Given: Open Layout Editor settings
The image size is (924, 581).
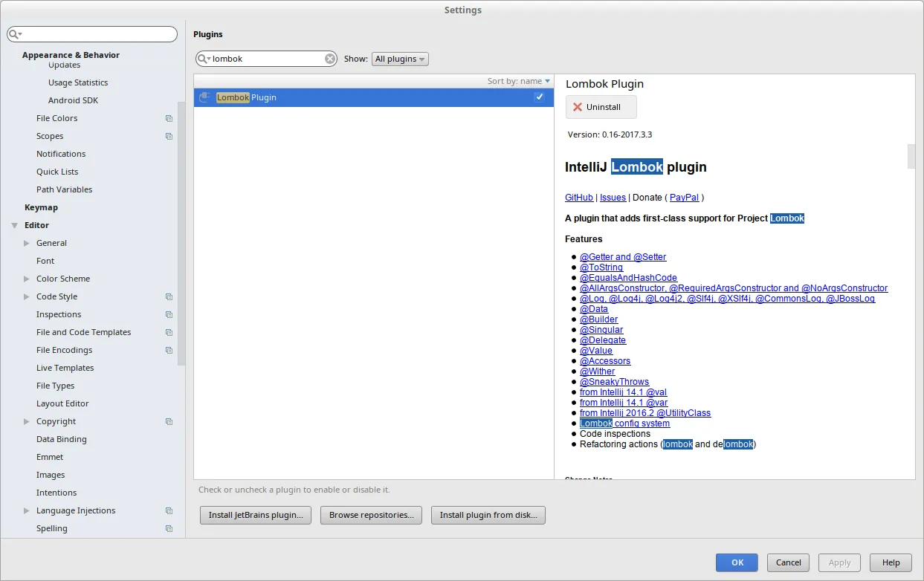Looking at the screenshot, I should point(62,403).
